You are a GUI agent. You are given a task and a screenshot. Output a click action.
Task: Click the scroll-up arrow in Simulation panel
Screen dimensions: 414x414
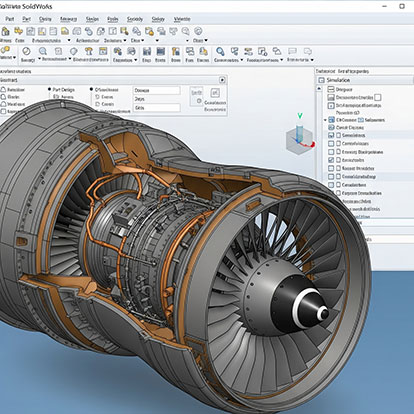319,89
